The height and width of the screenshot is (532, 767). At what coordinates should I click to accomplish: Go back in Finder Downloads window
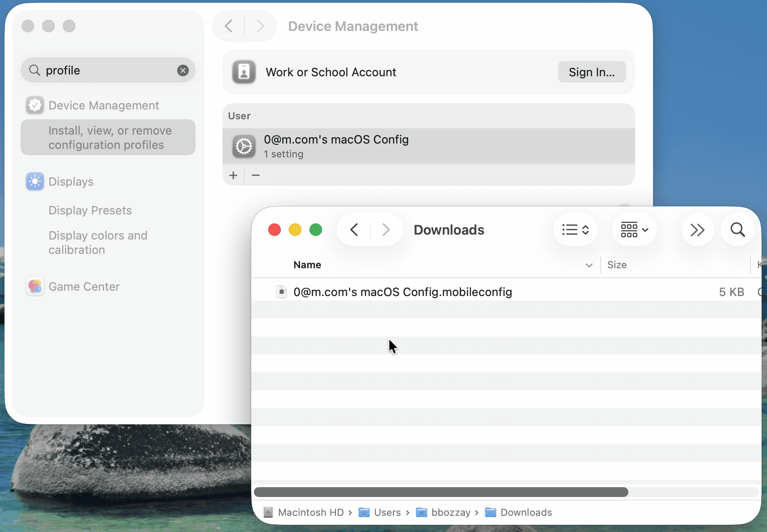click(x=354, y=230)
